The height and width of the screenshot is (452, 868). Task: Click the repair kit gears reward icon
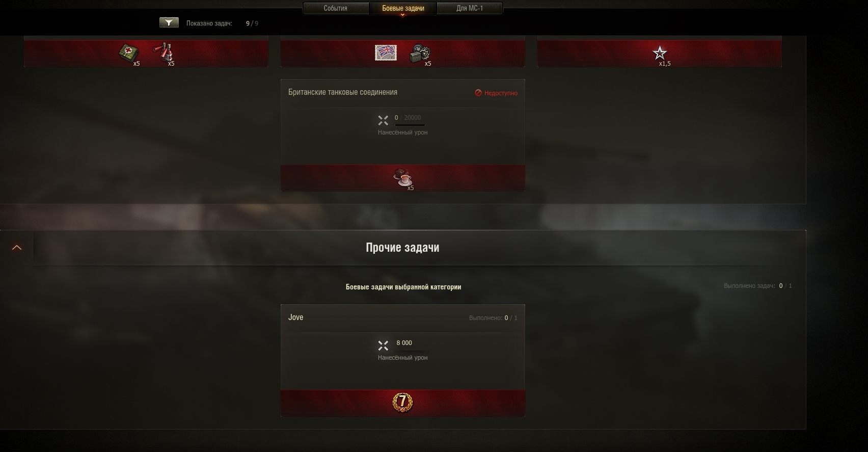pyautogui.click(x=420, y=53)
